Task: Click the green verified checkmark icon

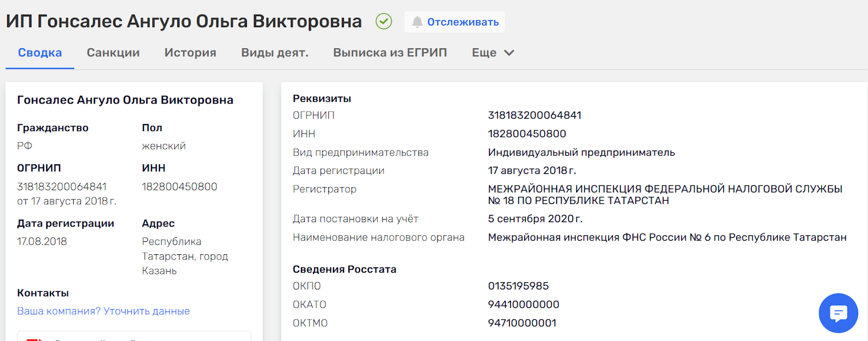Action: [x=384, y=22]
